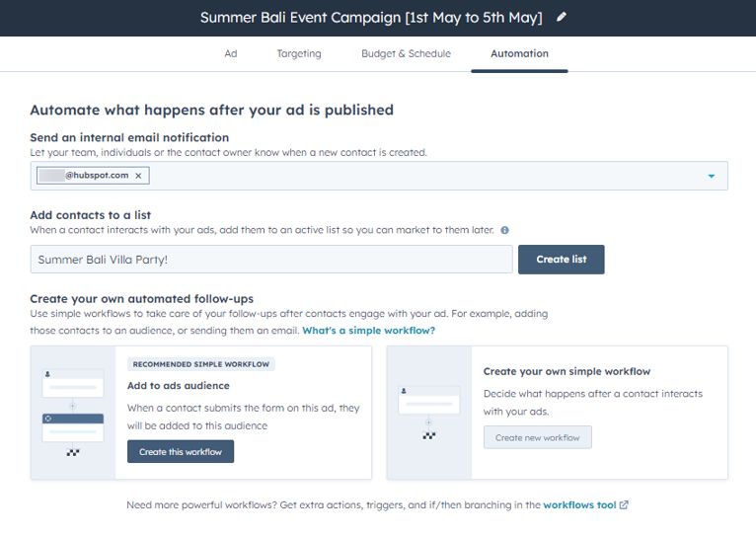Viewport: 756px width, 536px height.
Task: Switch to the Ad tab
Action: [231, 53]
